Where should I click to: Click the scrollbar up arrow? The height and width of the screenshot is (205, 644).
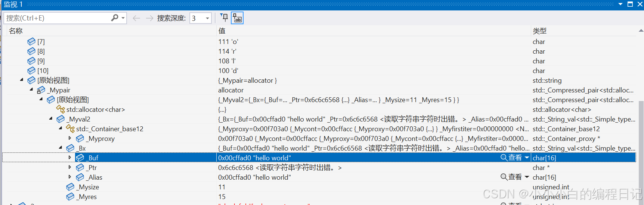point(641,31)
